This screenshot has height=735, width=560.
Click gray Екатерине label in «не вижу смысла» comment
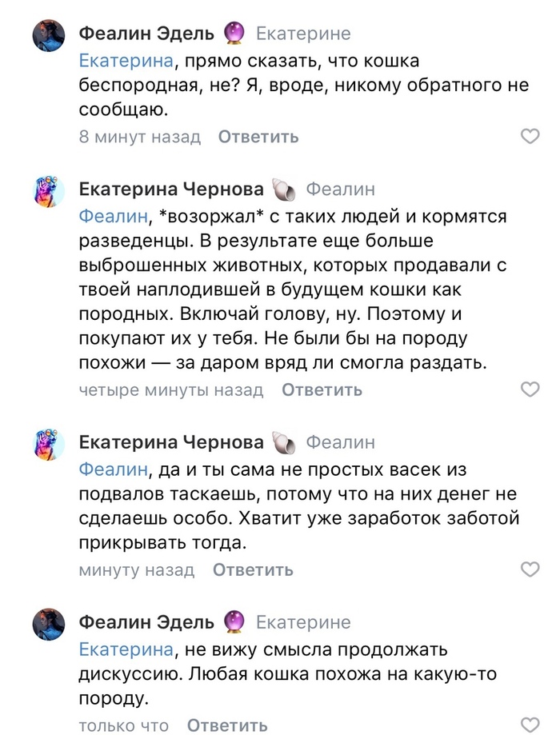[302, 621]
